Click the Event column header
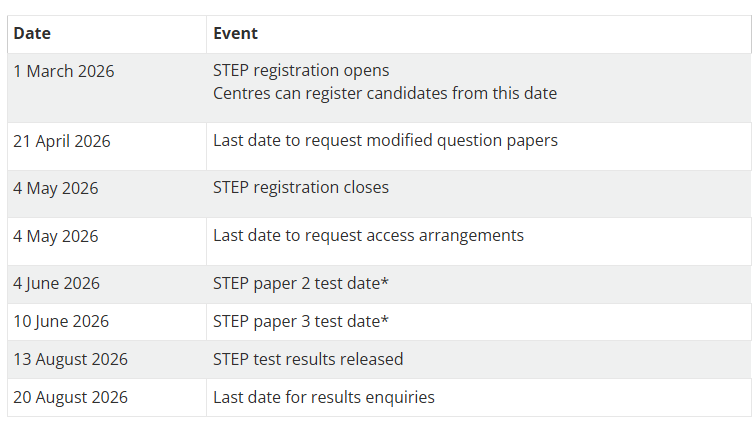 (235, 33)
